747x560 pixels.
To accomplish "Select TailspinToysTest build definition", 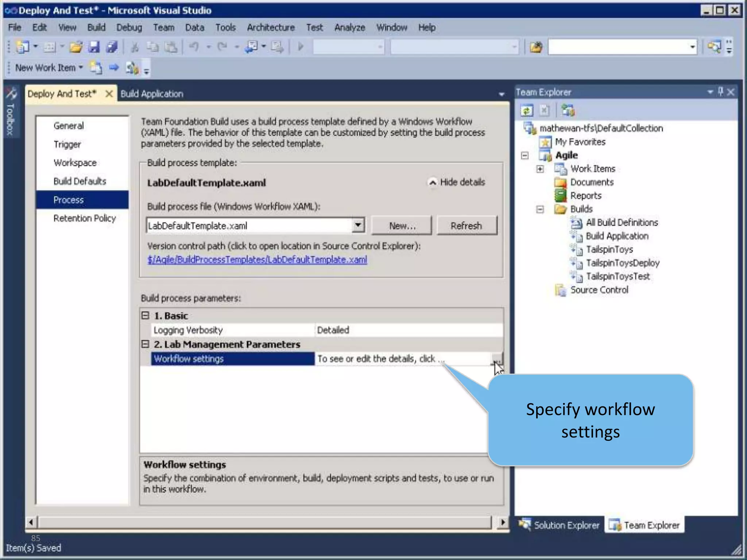I will point(618,276).
